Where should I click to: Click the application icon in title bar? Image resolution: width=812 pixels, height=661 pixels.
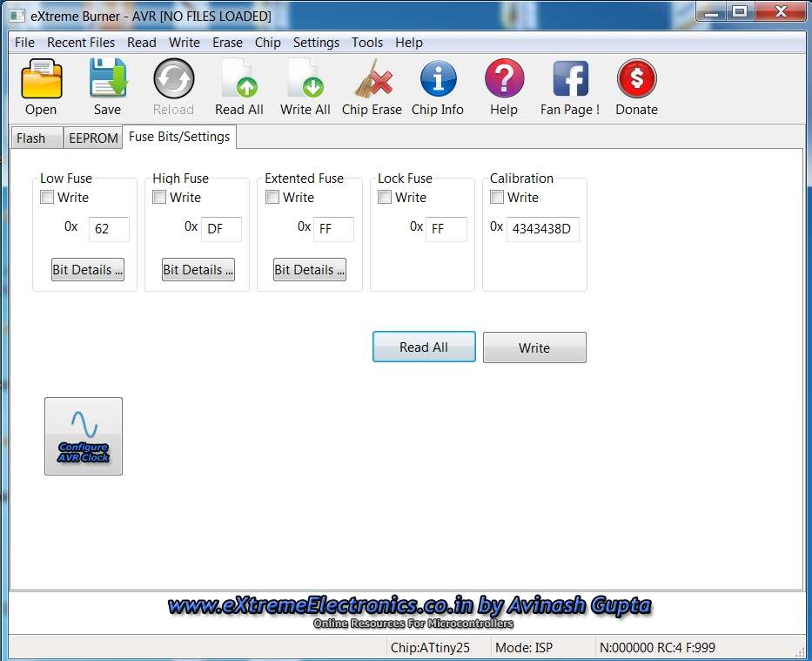pyautogui.click(x=17, y=16)
